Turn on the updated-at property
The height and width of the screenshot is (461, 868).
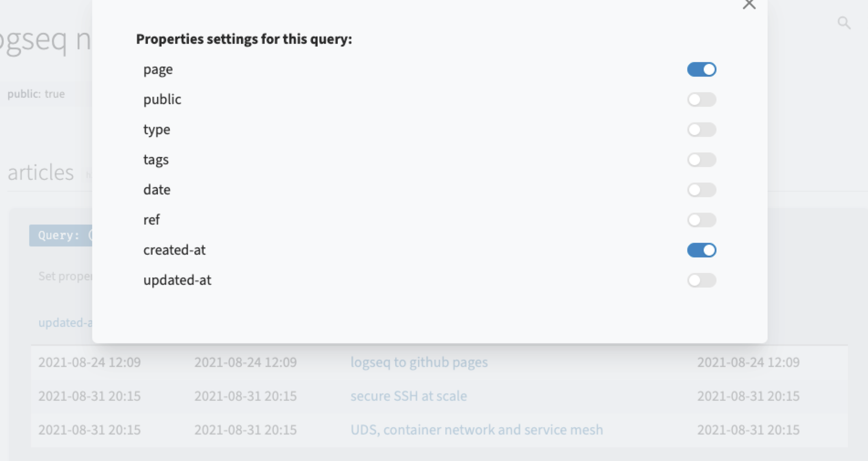coord(701,280)
